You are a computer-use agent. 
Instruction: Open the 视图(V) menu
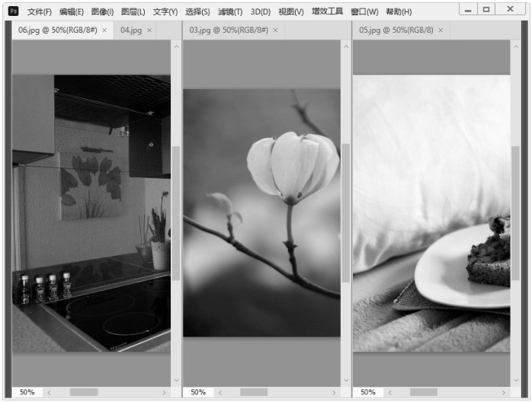pos(290,12)
